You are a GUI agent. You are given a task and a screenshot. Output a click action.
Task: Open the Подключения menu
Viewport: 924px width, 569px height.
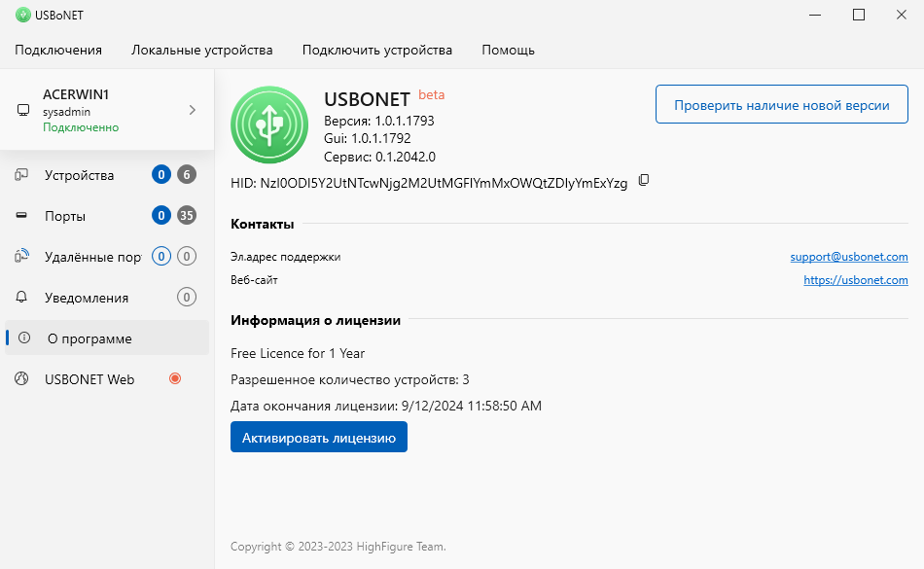click(x=58, y=50)
